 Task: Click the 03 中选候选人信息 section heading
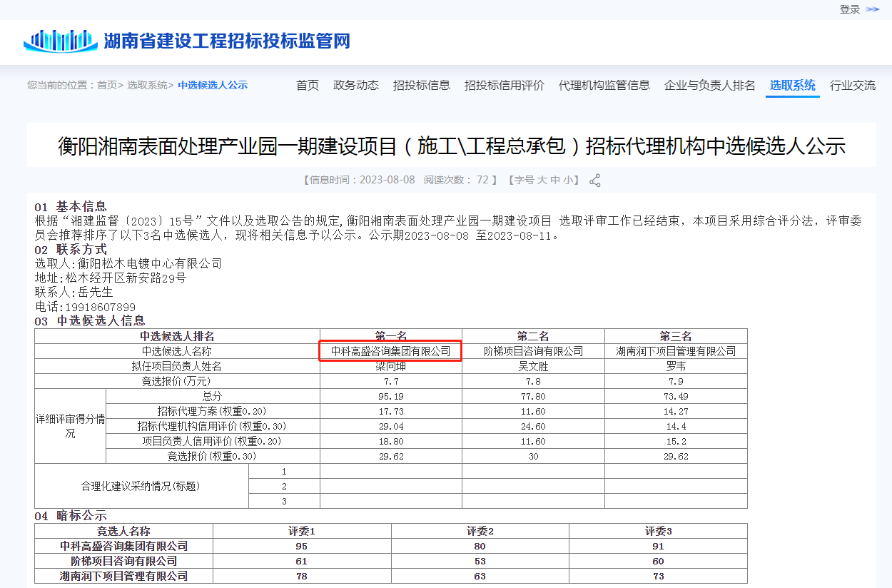(90, 321)
